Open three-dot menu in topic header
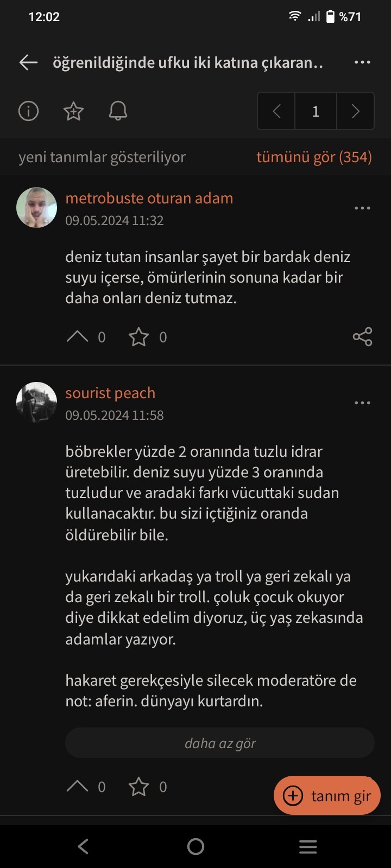Viewport: 391px width, 868px height. click(362, 62)
